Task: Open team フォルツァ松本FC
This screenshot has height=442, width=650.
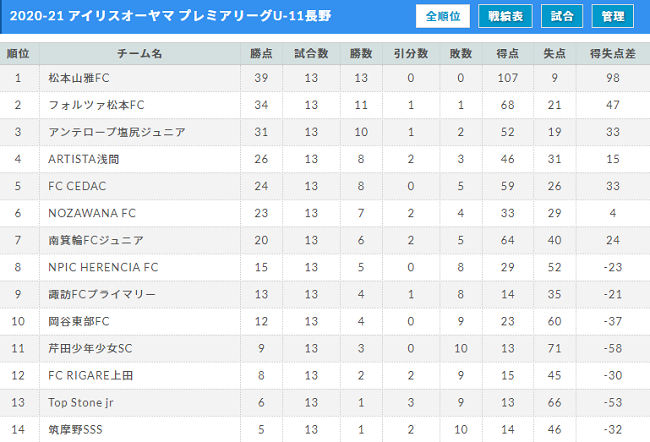Action: [96, 105]
